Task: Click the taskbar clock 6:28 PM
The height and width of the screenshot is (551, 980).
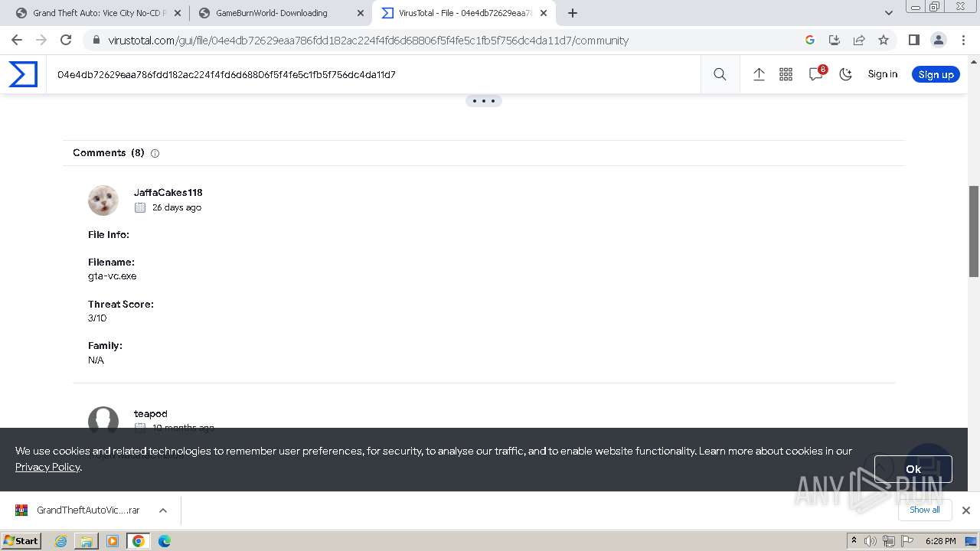Action: (x=940, y=541)
